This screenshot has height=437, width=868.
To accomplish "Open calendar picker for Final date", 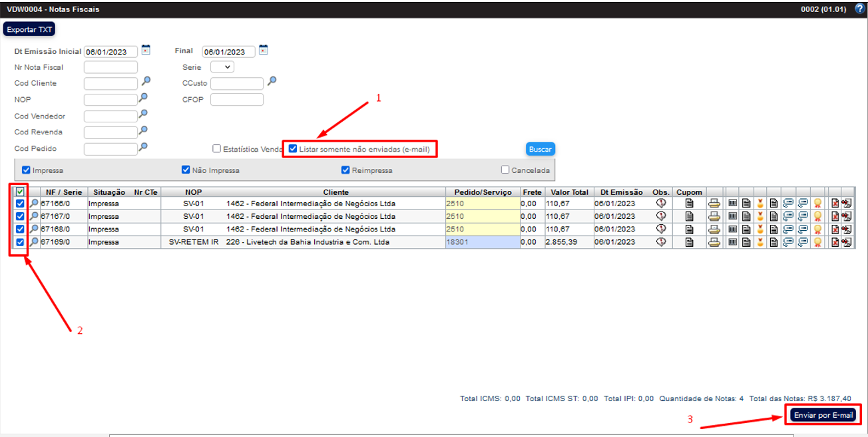I will click(264, 50).
